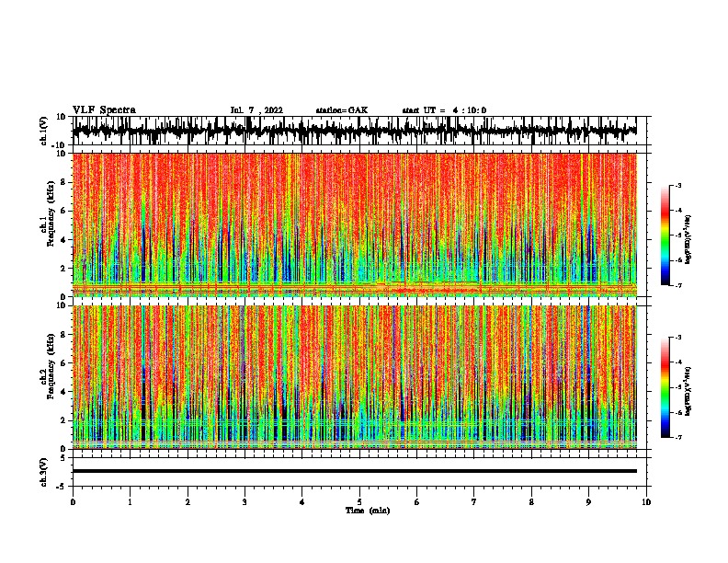Click time axis tick label "8"

pyautogui.click(x=531, y=501)
